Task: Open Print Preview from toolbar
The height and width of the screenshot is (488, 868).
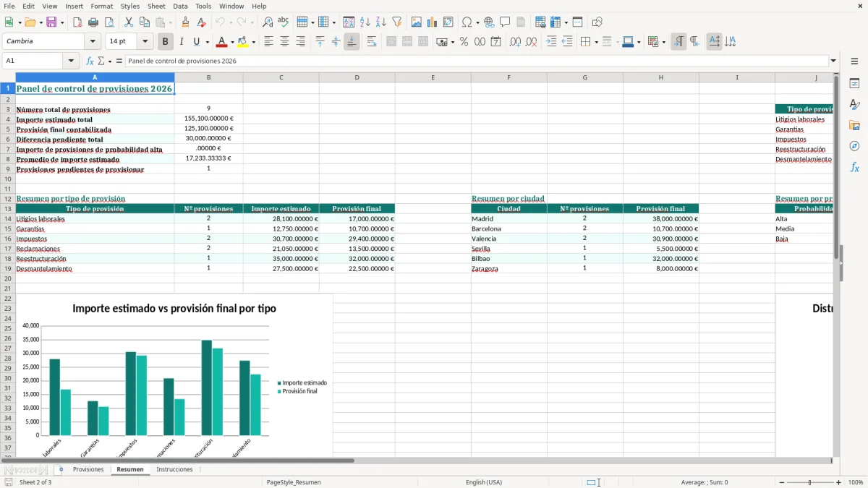Action: pos(109,22)
